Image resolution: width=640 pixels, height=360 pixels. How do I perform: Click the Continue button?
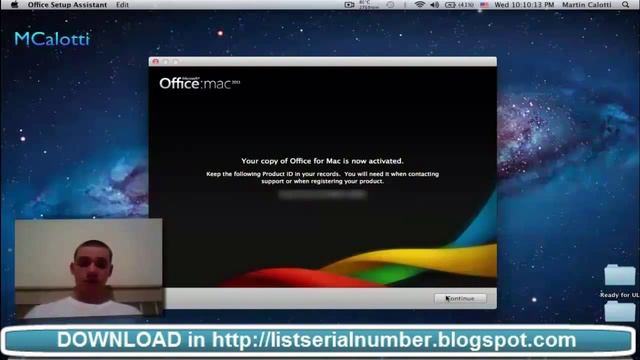460,298
